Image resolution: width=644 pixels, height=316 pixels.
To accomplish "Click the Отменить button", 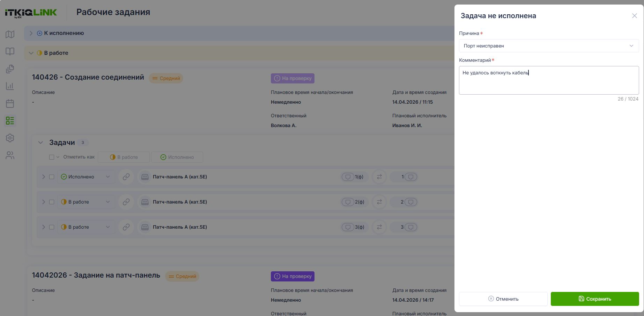I will (503, 299).
